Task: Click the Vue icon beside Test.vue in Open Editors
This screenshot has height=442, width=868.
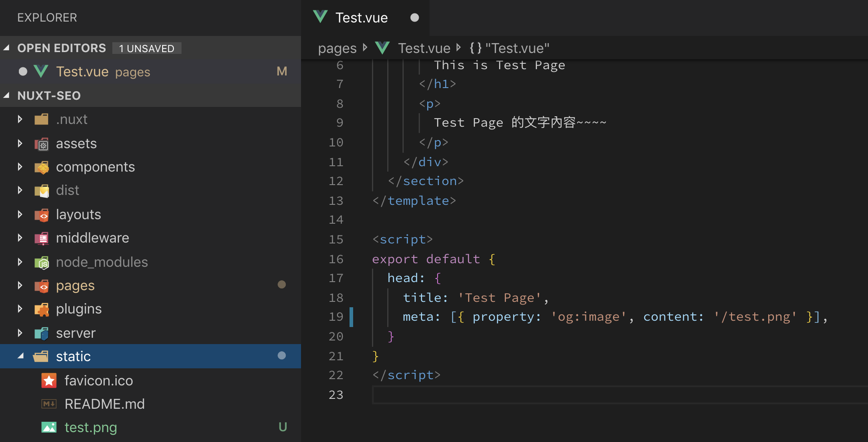Action: point(41,71)
